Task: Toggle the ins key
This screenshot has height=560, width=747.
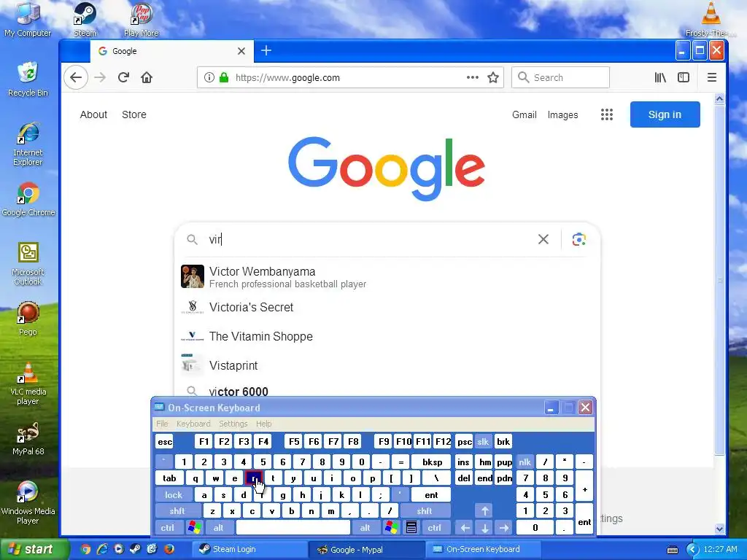Action: (463, 462)
